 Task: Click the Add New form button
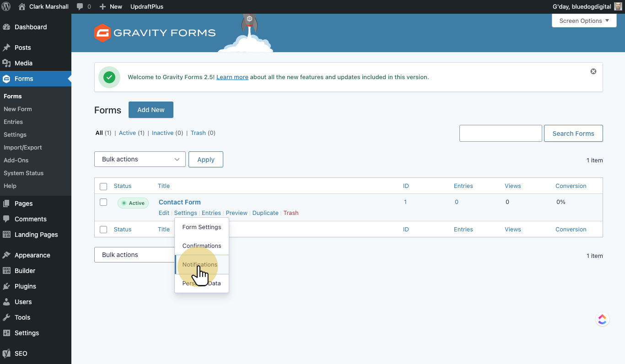pos(151,110)
